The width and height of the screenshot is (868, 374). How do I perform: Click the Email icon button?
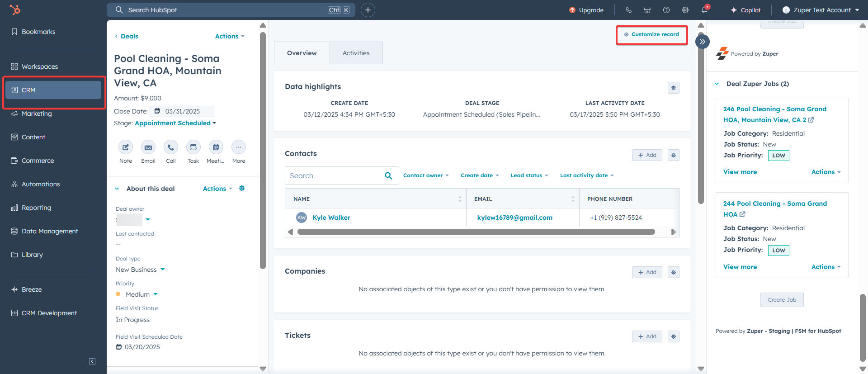pos(148,147)
